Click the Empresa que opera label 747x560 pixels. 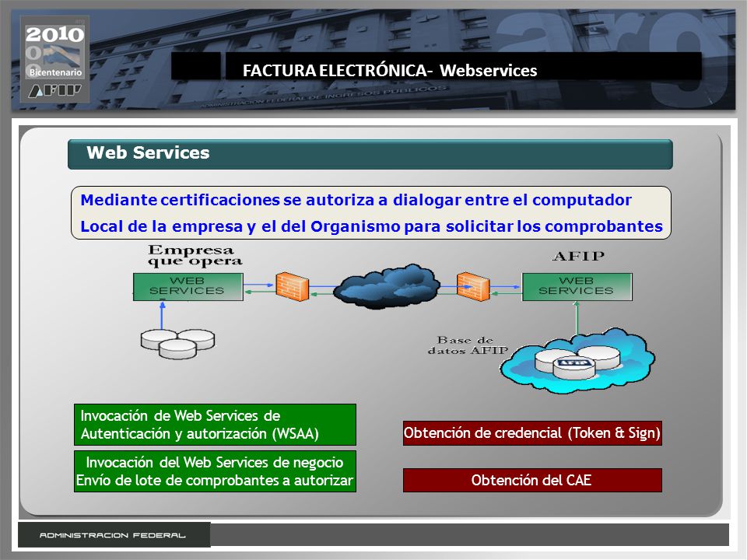195,256
